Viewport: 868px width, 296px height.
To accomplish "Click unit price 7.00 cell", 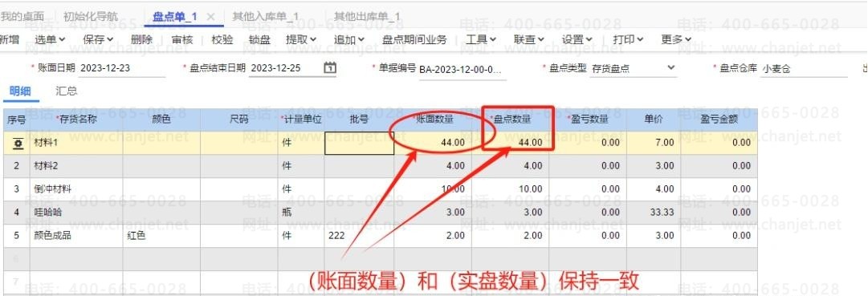I will (654, 143).
